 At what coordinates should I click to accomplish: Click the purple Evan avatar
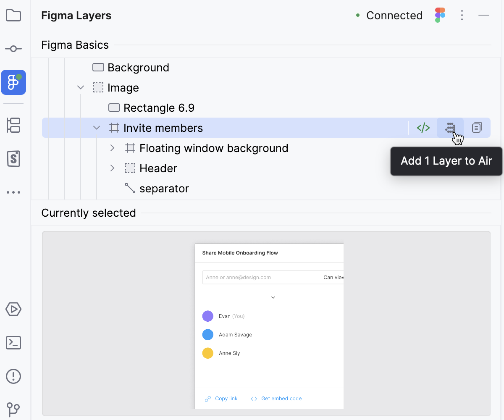[208, 316]
